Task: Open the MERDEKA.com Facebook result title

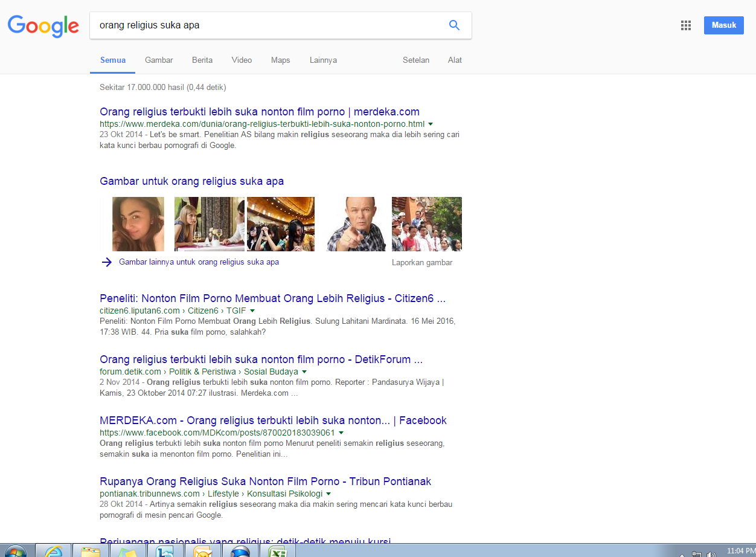Action: point(273,420)
